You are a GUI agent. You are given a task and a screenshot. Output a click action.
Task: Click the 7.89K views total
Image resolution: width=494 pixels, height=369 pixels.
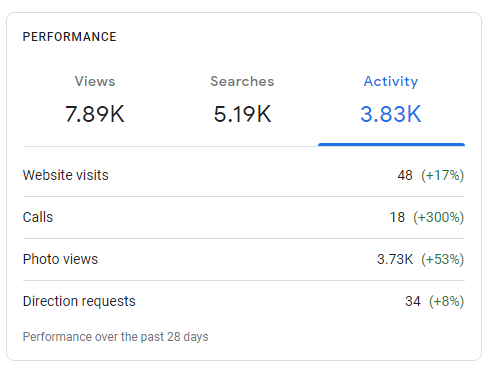point(95,114)
